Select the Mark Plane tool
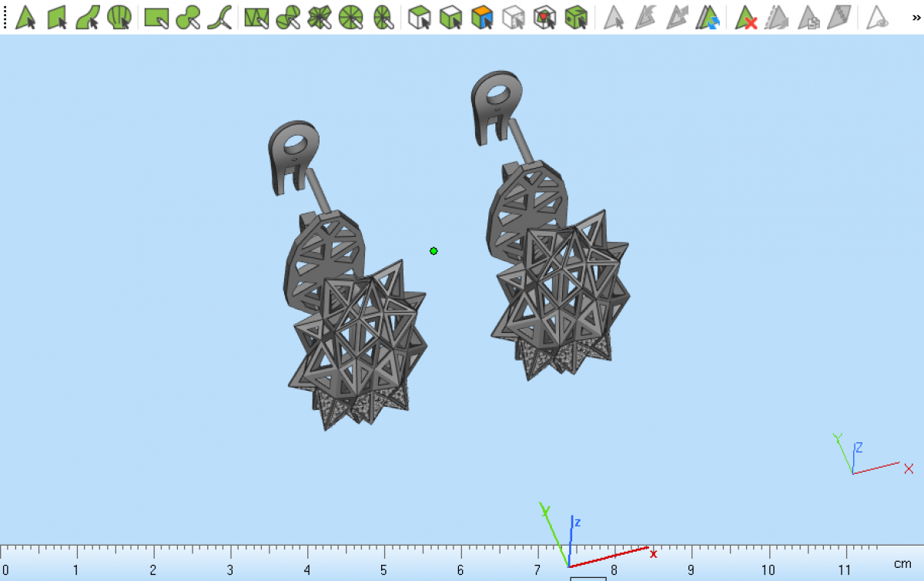The image size is (924, 581). (x=57, y=17)
